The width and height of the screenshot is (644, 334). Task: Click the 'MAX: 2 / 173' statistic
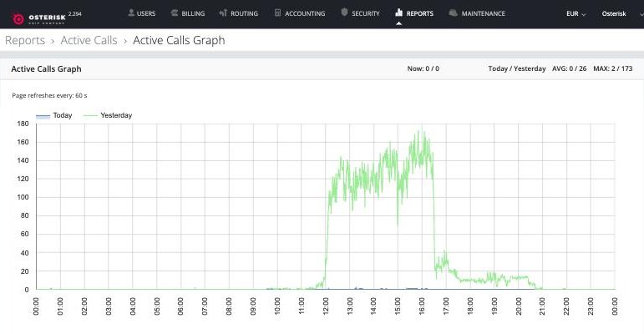point(613,68)
